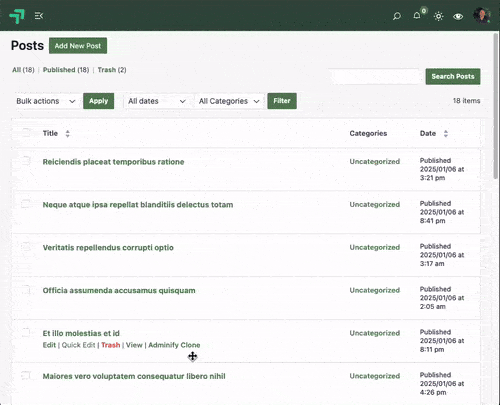This screenshot has height=405, width=500.
Task: Click the 18 items count text
Action: click(x=466, y=101)
